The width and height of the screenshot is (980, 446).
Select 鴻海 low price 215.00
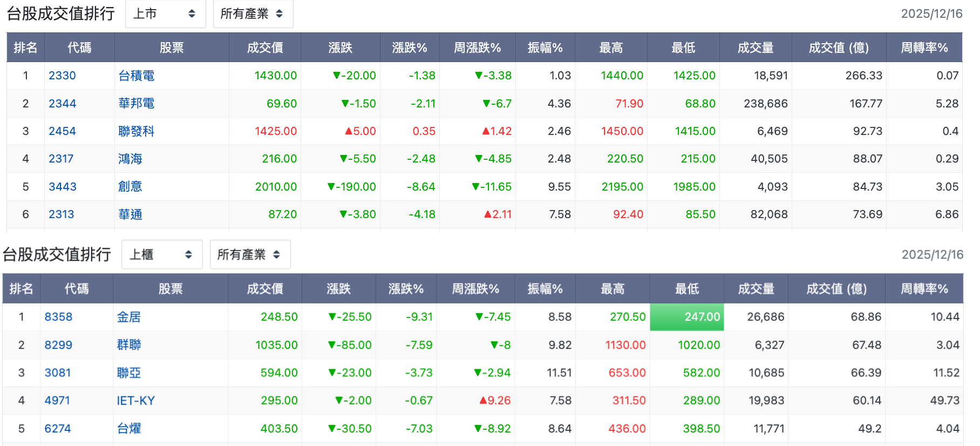pyautogui.click(x=698, y=159)
